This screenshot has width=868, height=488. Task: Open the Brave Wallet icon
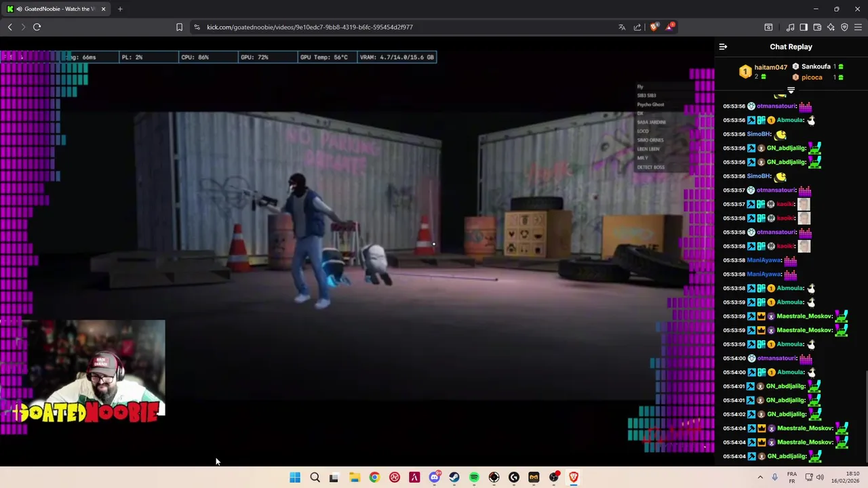click(x=817, y=27)
